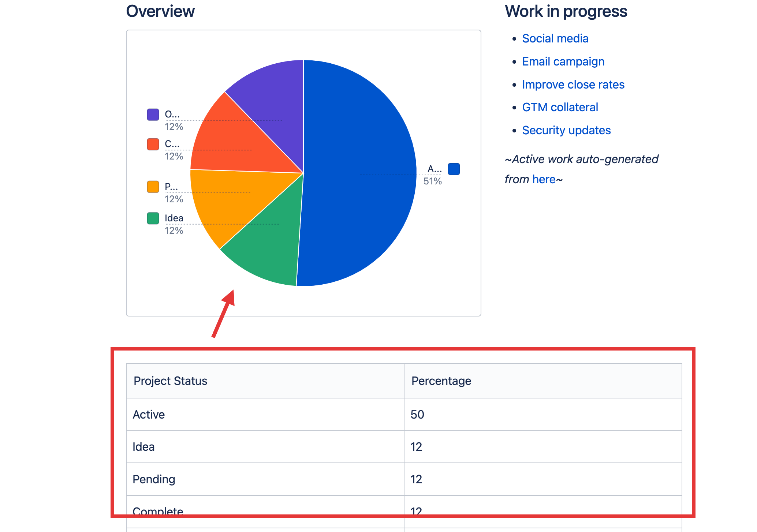Click the Overview heading
The width and height of the screenshot is (757, 532).
160,11
